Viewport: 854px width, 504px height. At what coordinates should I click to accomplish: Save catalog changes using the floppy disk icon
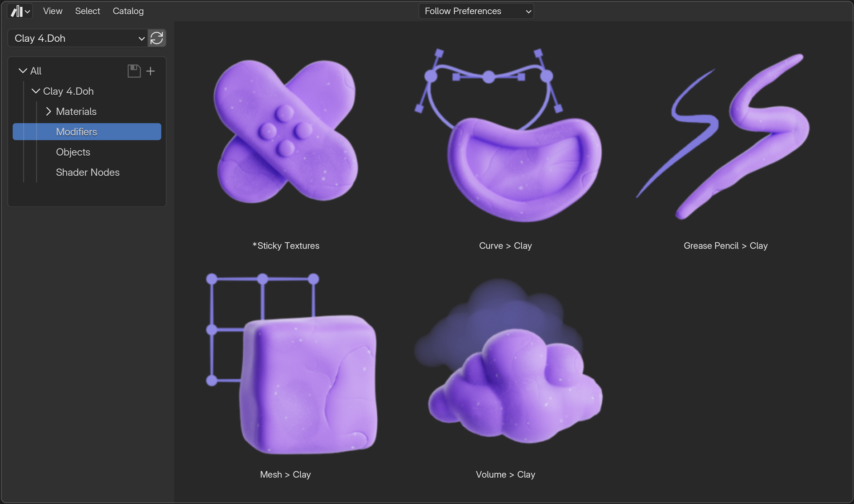pyautogui.click(x=133, y=71)
